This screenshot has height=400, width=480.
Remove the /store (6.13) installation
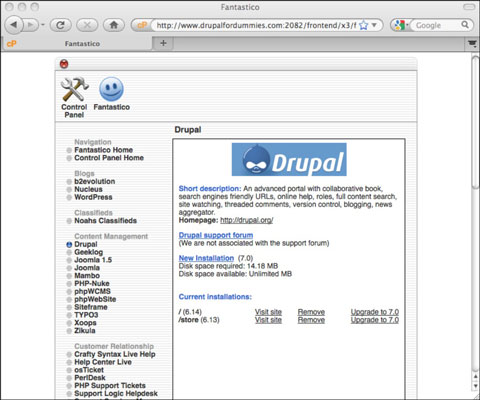tap(311, 320)
